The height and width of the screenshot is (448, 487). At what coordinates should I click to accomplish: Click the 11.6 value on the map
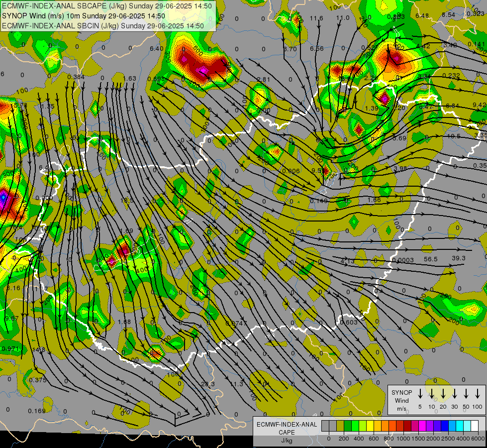[x=316, y=18]
